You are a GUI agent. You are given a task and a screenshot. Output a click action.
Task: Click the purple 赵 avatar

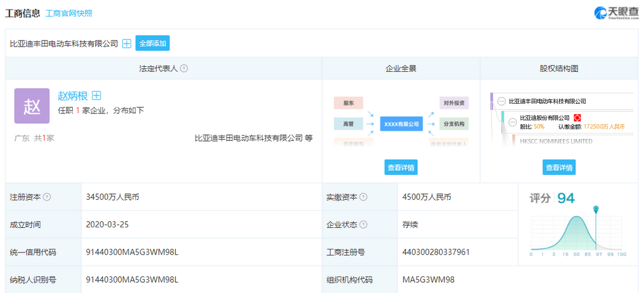click(32, 106)
